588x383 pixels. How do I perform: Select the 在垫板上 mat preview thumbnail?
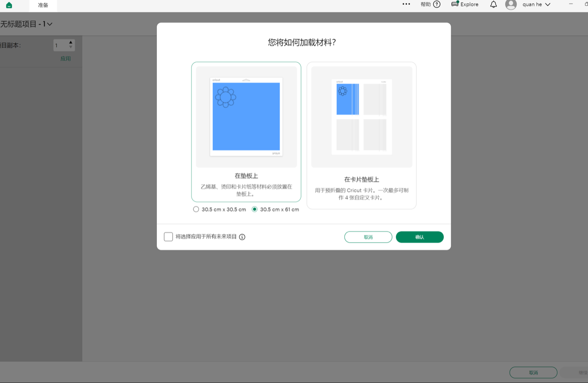pyautogui.click(x=246, y=117)
